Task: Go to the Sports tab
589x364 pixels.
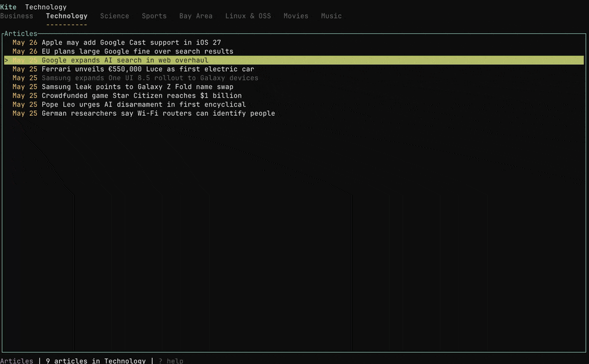Action: click(x=154, y=16)
